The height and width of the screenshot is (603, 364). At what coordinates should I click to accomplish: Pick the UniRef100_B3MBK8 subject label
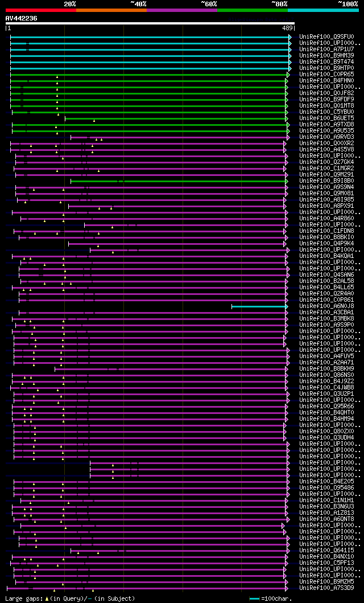(x=327, y=318)
